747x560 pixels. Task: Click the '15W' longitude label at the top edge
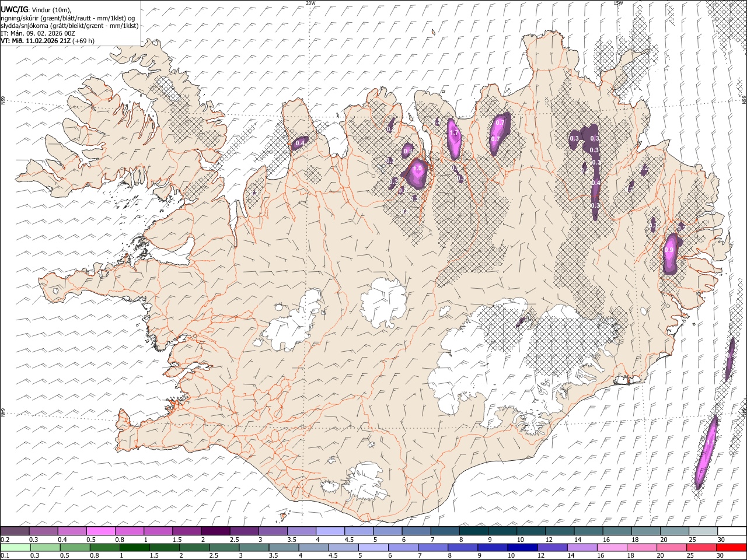click(618, 2)
